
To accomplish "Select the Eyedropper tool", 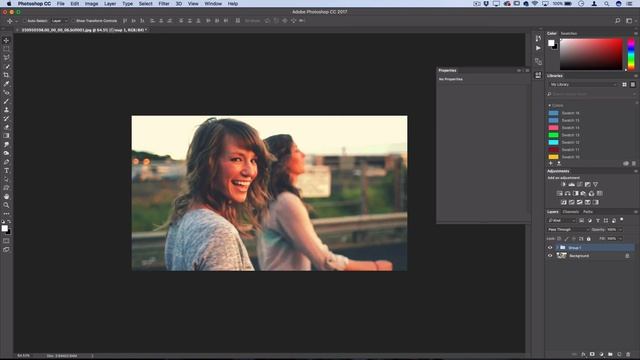I will [6, 84].
